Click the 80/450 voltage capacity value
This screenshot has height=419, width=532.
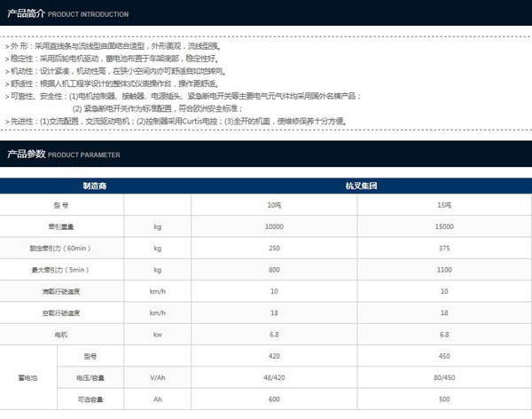pos(444,378)
